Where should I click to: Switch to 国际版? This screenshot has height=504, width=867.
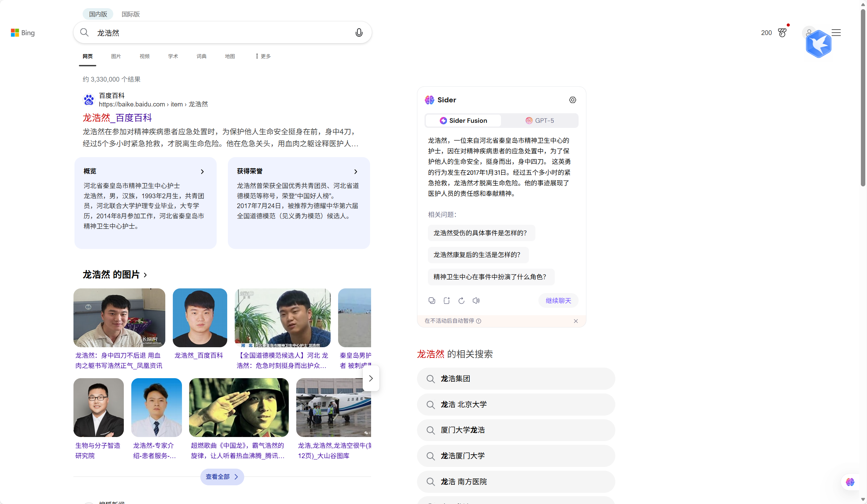click(x=130, y=14)
